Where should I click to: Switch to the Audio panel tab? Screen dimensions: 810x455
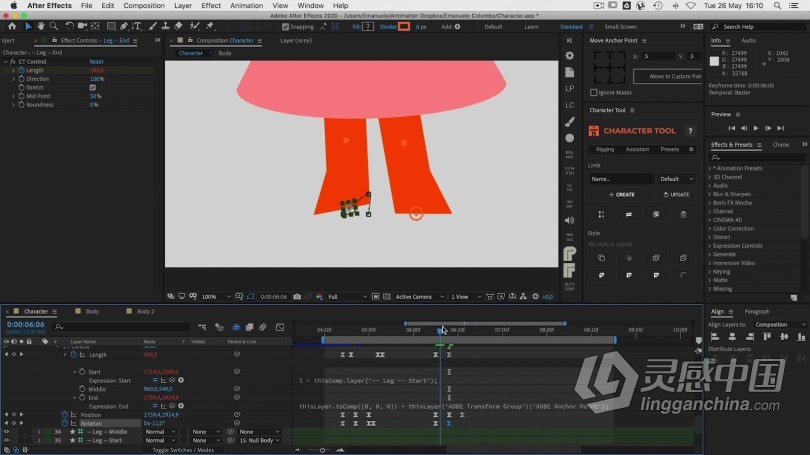click(x=749, y=40)
